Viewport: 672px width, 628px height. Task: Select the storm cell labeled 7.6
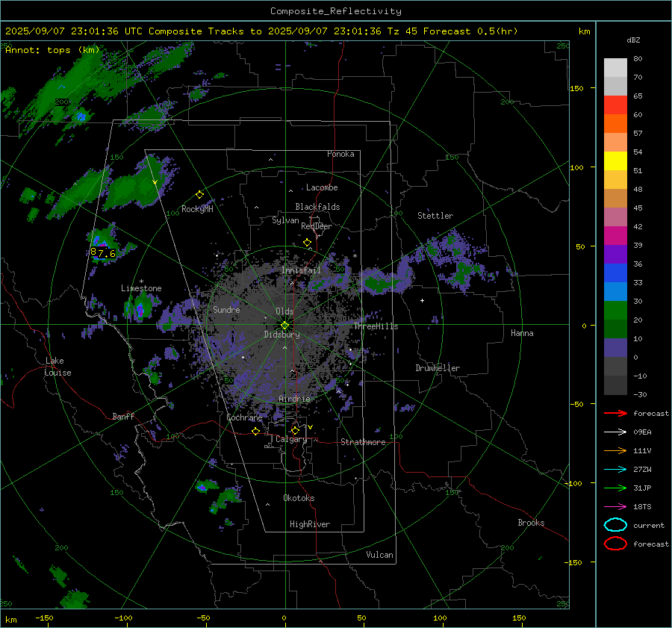pos(103,253)
